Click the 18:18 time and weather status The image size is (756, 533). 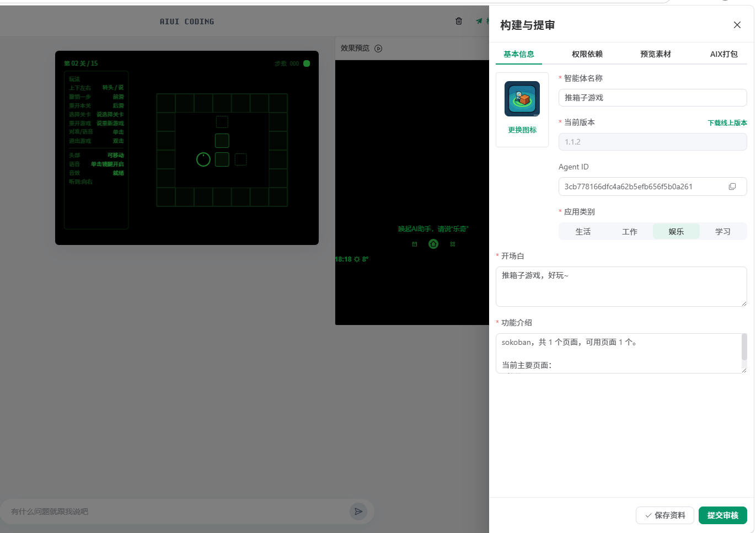[x=352, y=259]
